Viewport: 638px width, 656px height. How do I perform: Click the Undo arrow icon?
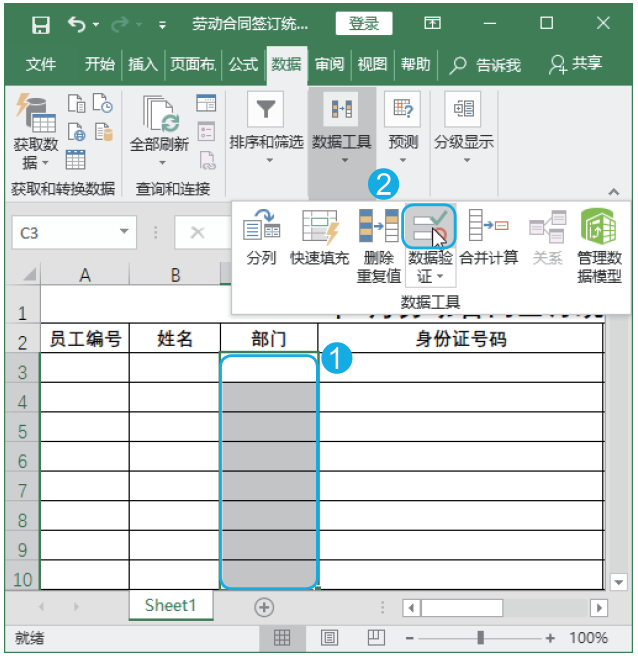tap(76, 24)
